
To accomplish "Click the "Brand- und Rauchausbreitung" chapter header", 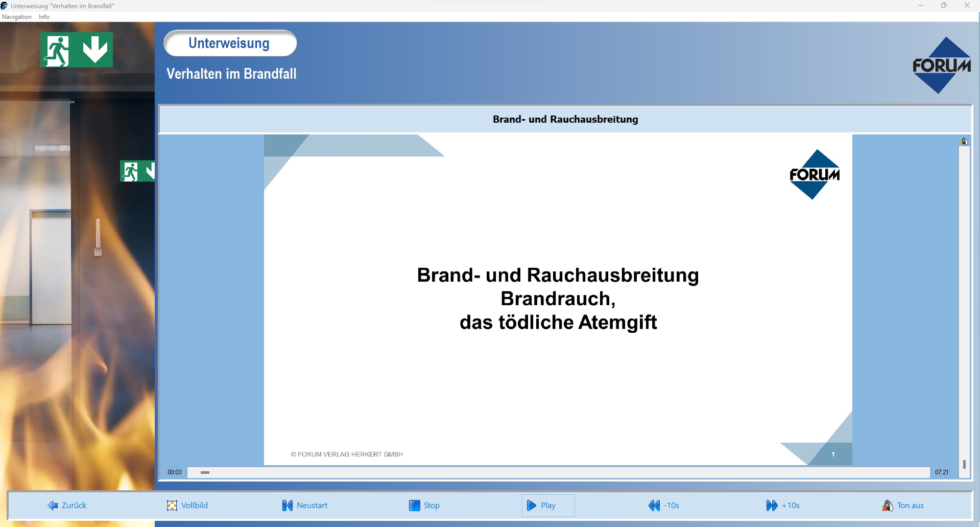I will pyautogui.click(x=565, y=119).
